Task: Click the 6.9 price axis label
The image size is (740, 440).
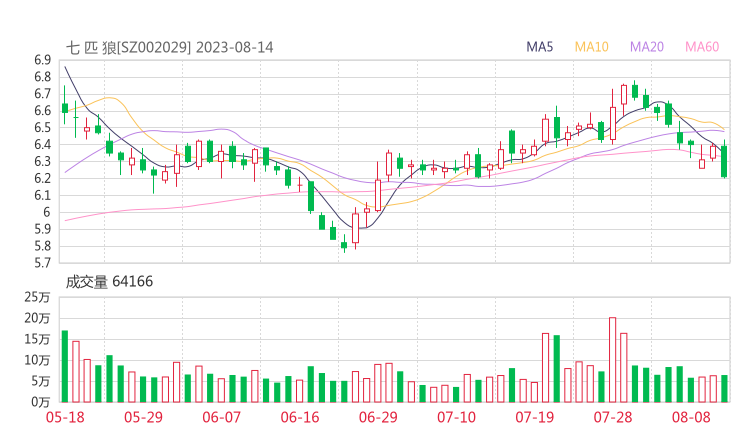Action: (x=42, y=60)
